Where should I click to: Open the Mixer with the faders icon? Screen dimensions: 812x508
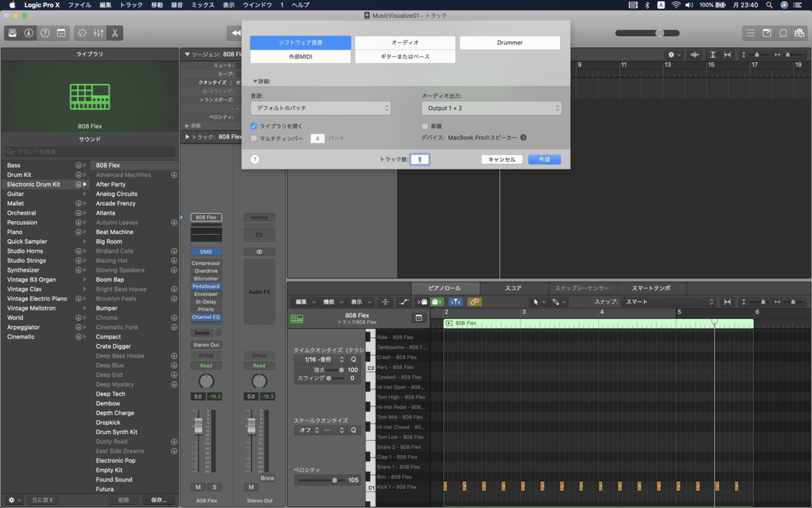(99, 33)
